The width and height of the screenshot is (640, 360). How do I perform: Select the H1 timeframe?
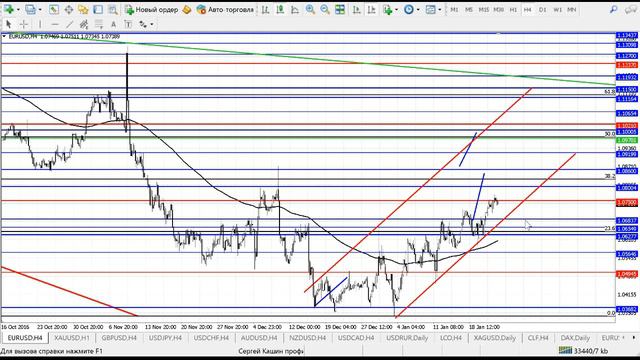[x=513, y=9]
